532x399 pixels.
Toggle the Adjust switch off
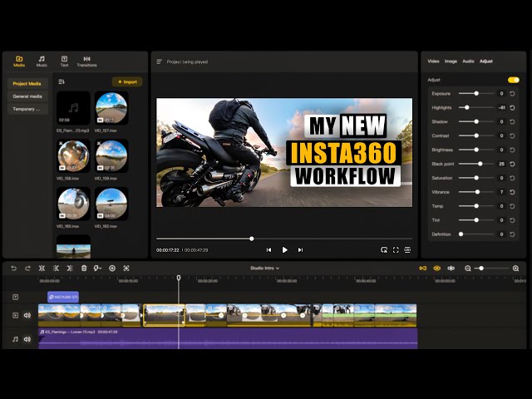(x=514, y=80)
